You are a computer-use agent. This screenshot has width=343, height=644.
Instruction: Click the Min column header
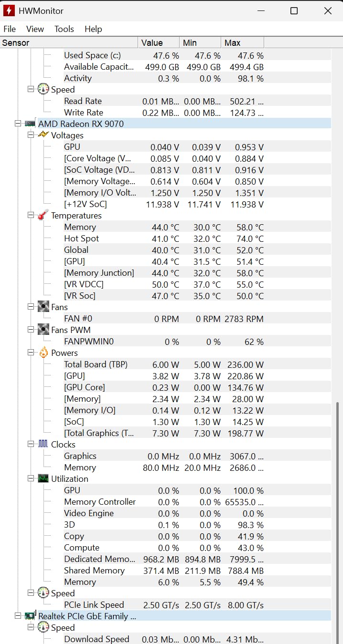pyautogui.click(x=201, y=43)
